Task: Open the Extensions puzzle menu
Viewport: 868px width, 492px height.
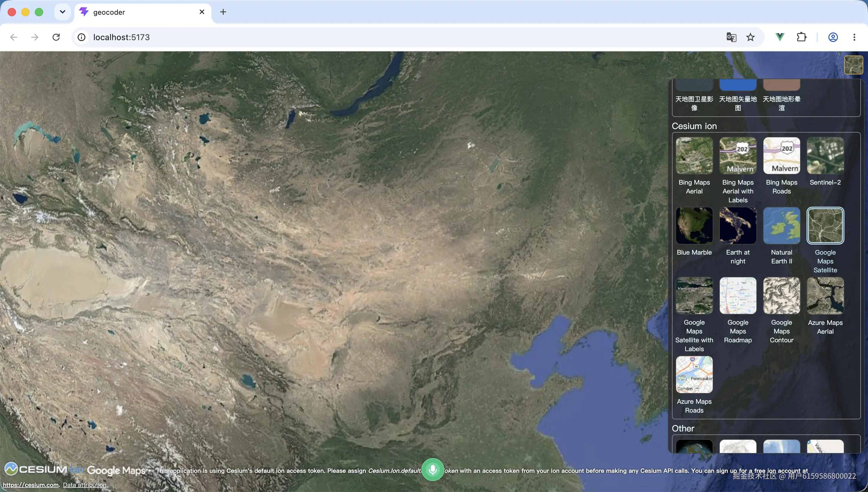Action: pyautogui.click(x=802, y=37)
